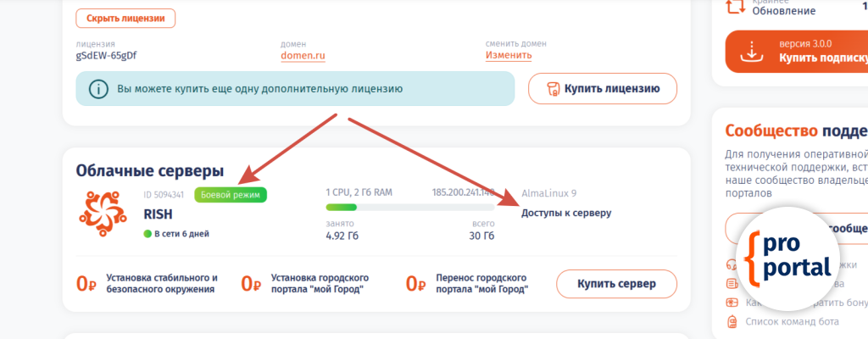
Task: Open Доступы к серверу
Action: pos(565,213)
